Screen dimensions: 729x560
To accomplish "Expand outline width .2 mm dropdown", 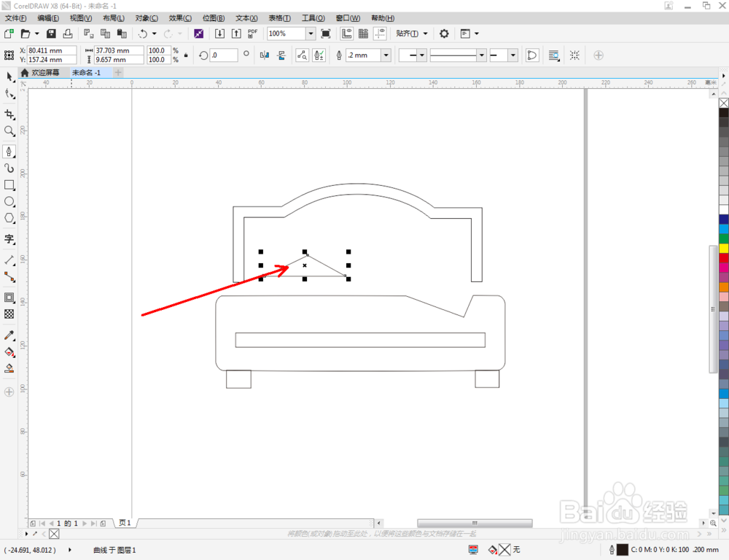I will tap(386, 55).
